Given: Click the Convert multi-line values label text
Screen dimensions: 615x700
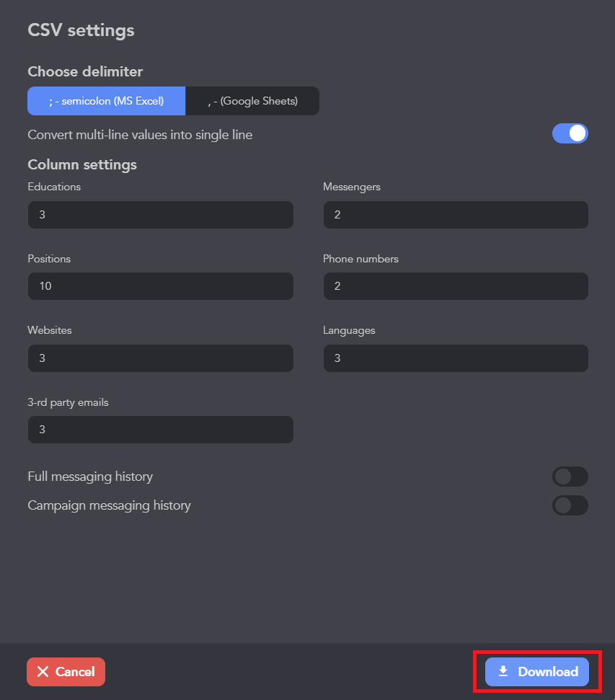Looking at the screenshot, I should 140,135.
